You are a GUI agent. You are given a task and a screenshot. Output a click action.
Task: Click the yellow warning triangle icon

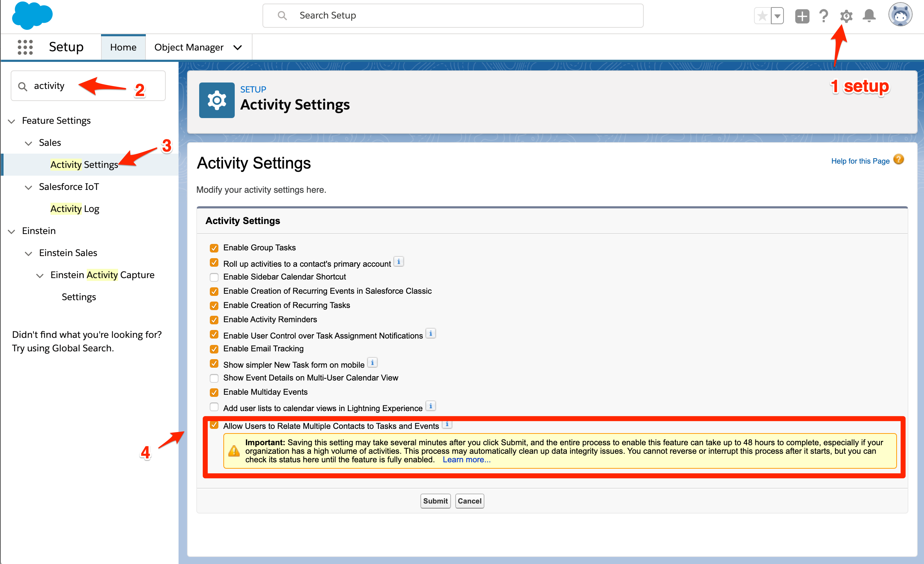(x=234, y=451)
